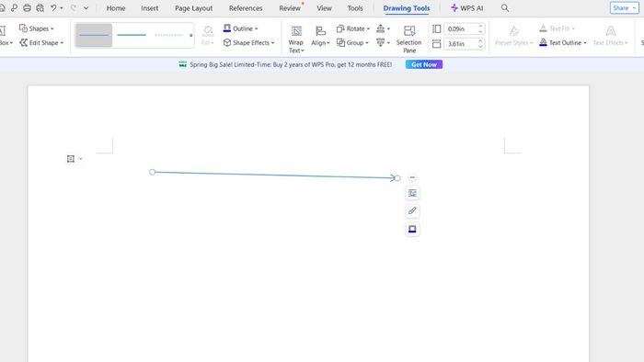Click the minus collapse button beside the line
This screenshot has height=362, width=644.
coord(412,177)
